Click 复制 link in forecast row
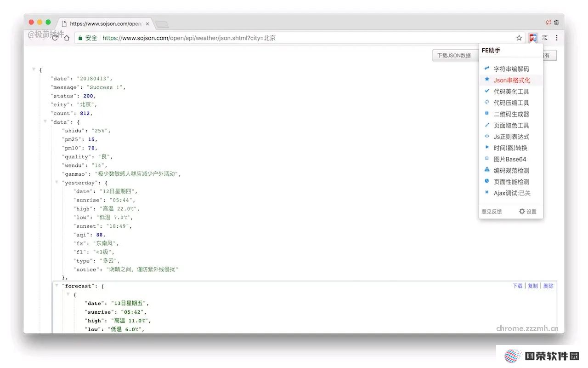The image size is (588, 368). pyautogui.click(x=532, y=286)
